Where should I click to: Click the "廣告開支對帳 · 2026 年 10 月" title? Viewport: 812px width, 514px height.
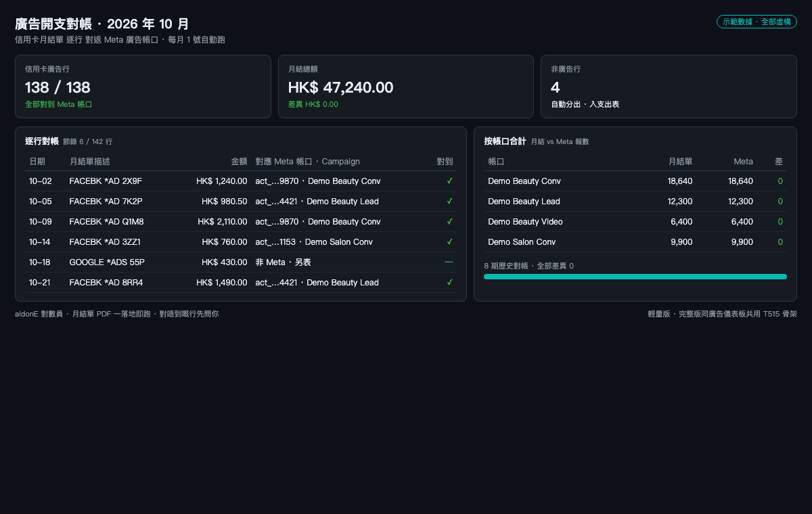102,24
